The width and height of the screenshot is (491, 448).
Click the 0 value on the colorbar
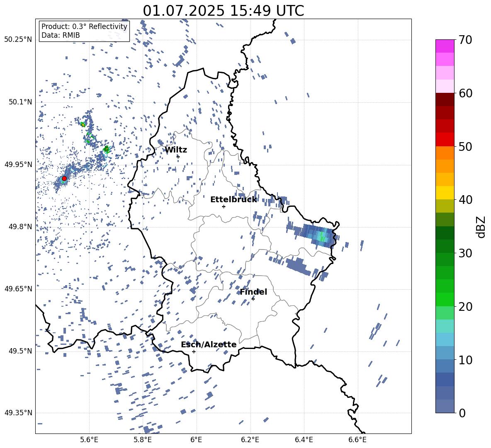[462, 413]
